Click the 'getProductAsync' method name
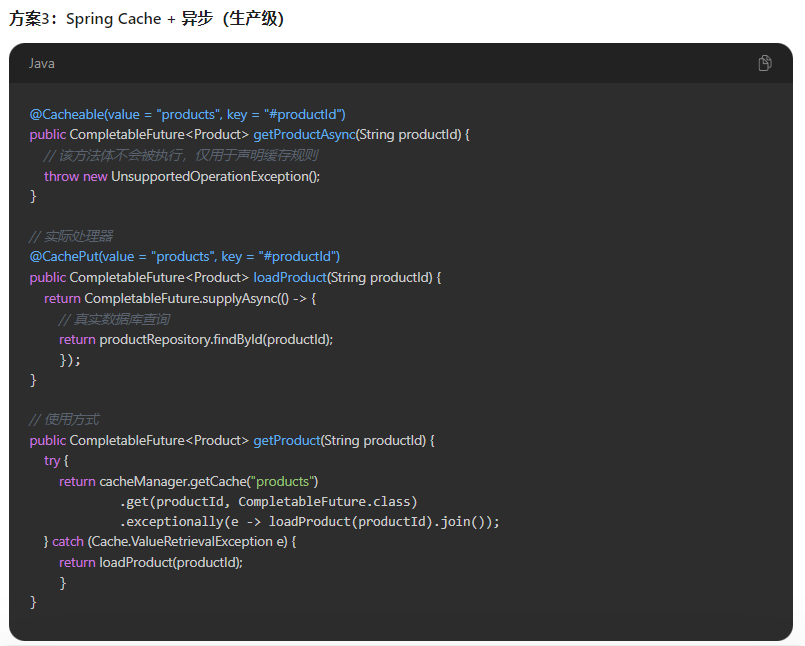Screen dimensions: 805x646 [x=304, y=135]
